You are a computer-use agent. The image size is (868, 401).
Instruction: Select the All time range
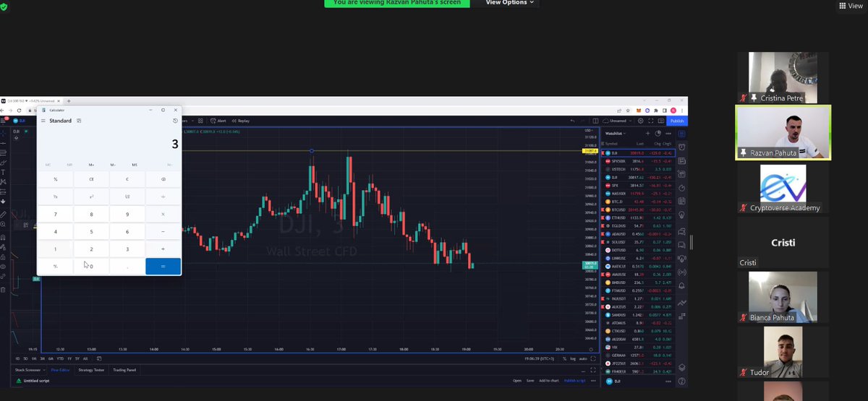point(85,358)
